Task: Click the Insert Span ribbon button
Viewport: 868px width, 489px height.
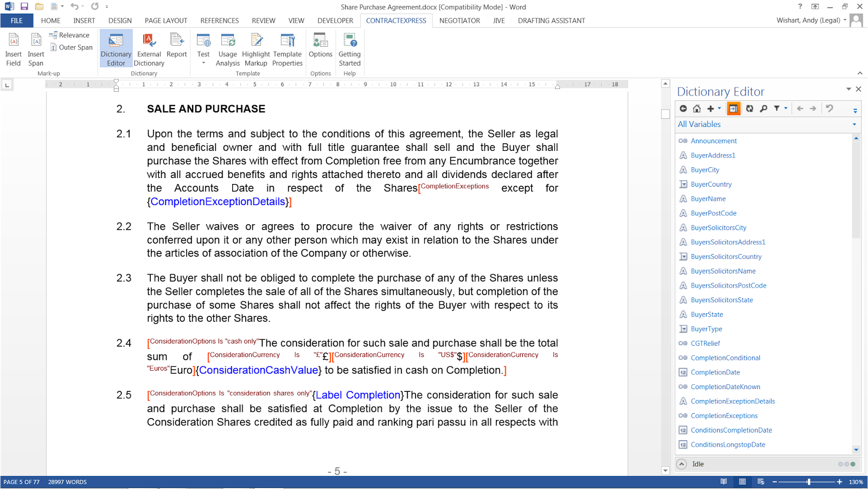Action: tap(36, 49)
